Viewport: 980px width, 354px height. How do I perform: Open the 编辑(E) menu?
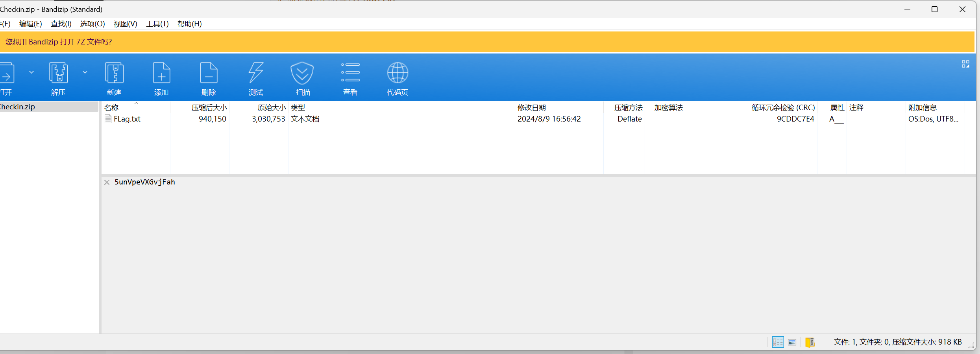(30, 24)
